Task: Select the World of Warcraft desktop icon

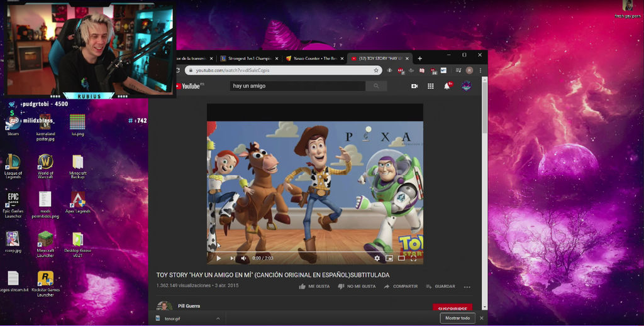Action: tap(45, 166)
